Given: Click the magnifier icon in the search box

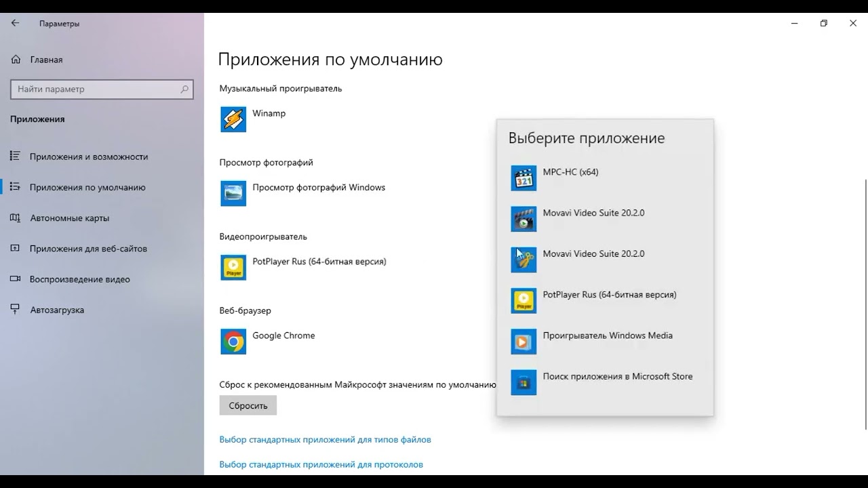Looking at the screenshot, I should [x=184, y=89].
